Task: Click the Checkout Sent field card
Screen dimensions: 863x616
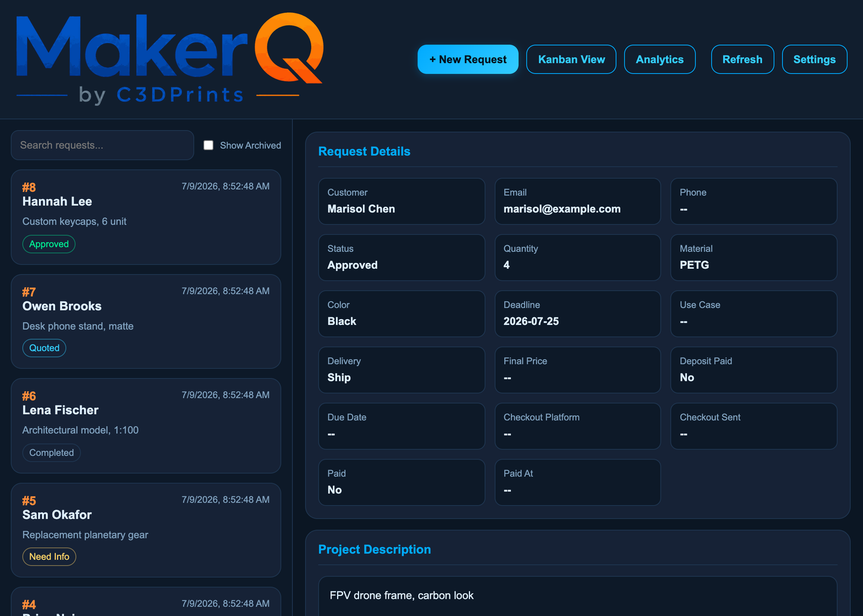Action: pos(754,426)
